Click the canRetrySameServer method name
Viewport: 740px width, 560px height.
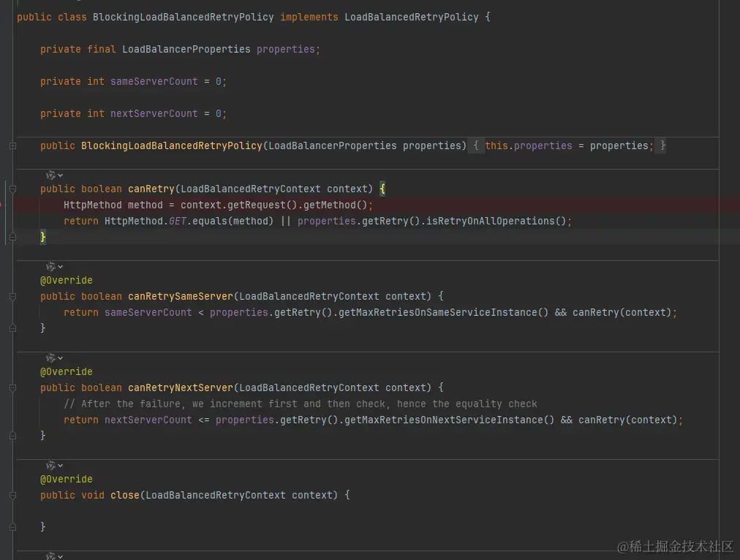click(x=181, y=296)
